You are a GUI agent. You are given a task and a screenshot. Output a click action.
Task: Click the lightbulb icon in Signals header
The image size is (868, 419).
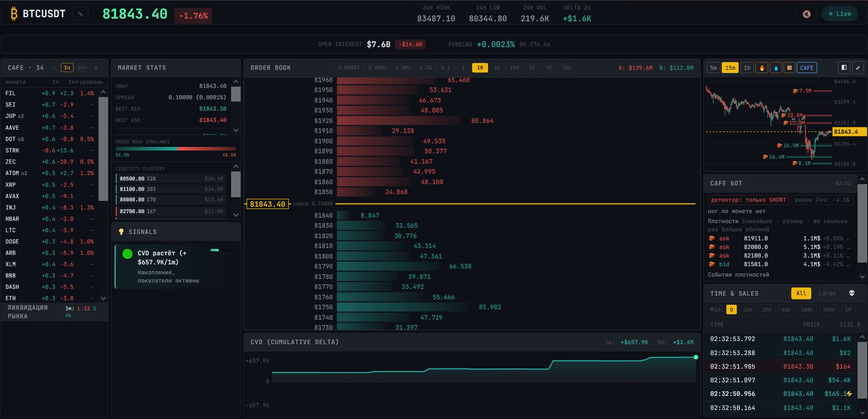point(121,232)
